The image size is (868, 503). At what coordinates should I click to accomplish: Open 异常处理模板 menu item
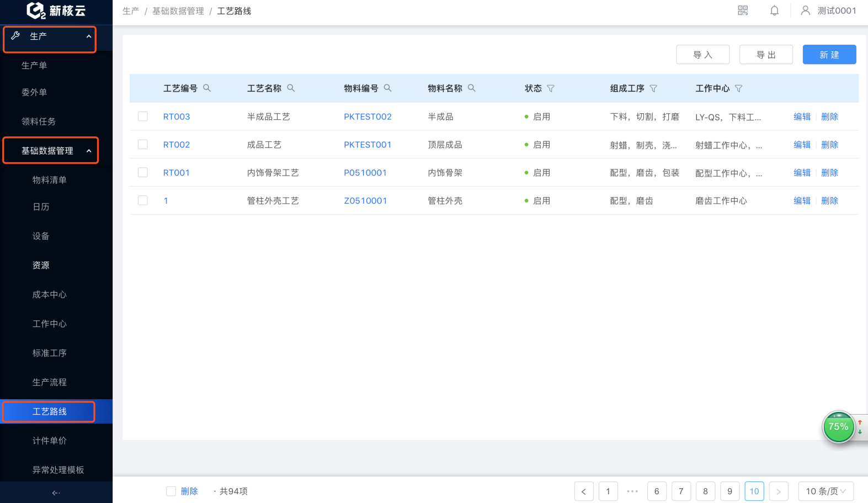[58, 470]
